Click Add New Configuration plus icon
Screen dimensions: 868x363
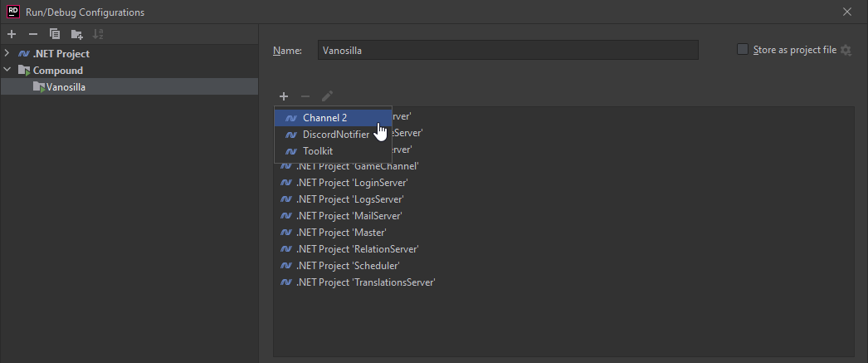[12, 34]
